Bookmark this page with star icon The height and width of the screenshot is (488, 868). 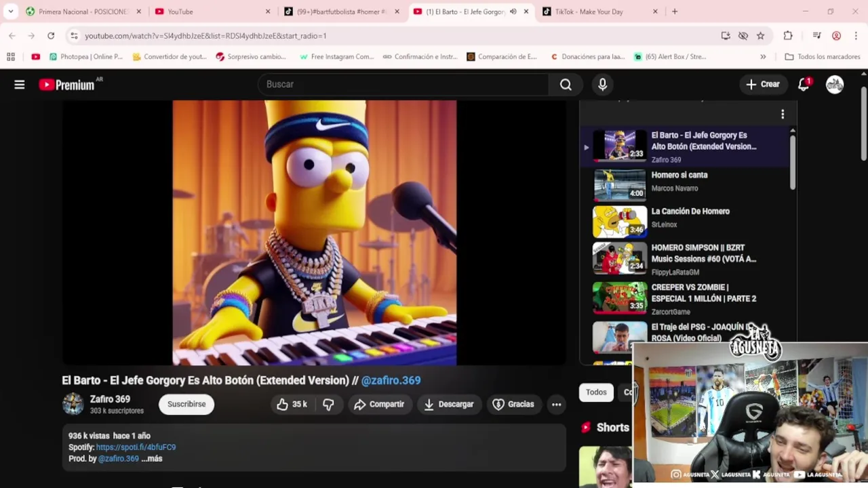[x=761, y=35]
